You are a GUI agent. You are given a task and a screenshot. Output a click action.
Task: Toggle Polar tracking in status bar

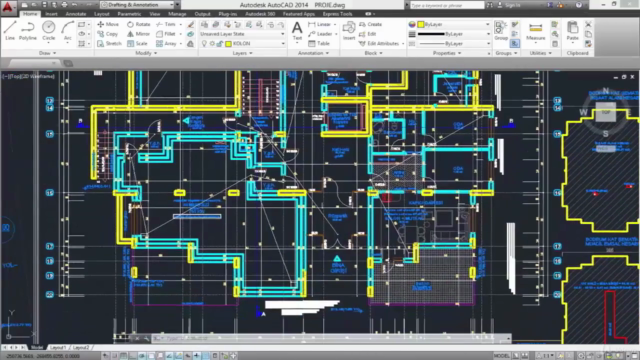(x=142, y=356)
